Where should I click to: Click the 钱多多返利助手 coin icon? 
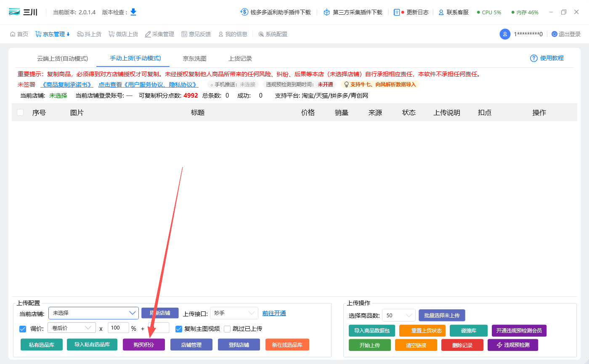[244, 12]
